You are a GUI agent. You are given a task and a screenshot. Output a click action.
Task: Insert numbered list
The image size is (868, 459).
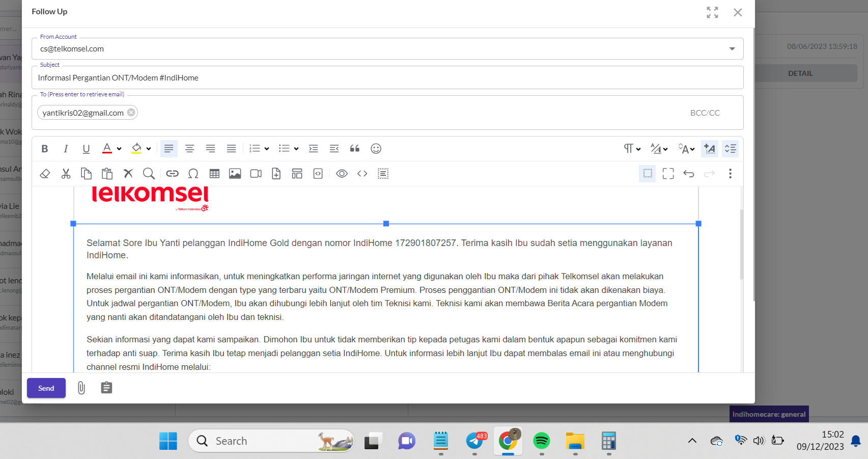[x=255, y=149]
